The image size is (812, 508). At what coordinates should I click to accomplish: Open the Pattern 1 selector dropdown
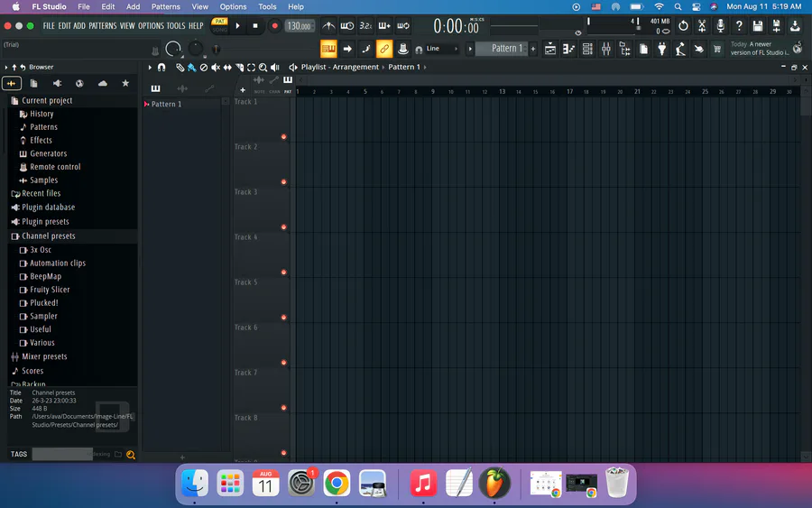pyautogui.click(x=502, y=49)
